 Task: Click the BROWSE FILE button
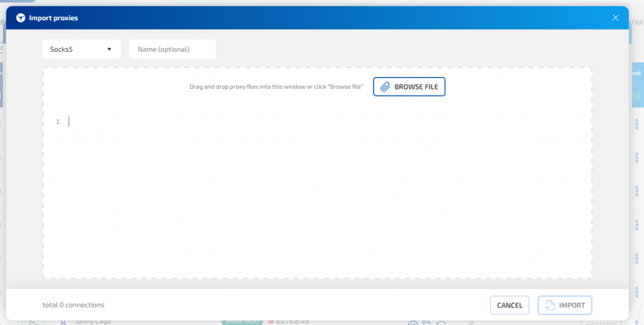(x=409, y=87)
